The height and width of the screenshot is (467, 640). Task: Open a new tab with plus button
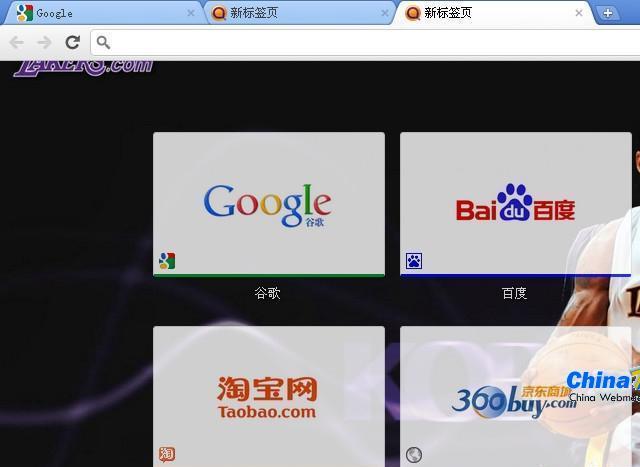tap(607, 13)
